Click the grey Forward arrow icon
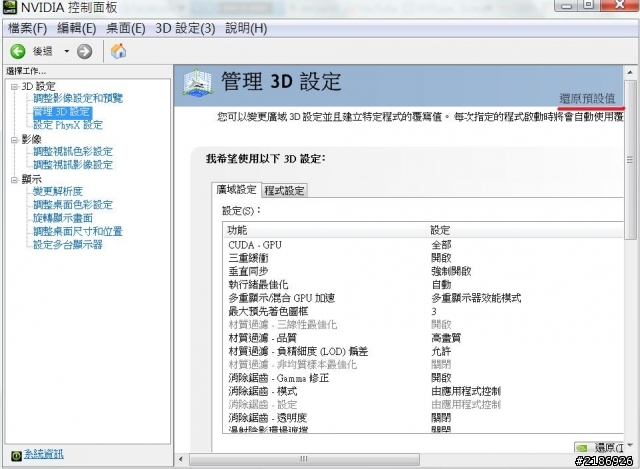This screenshot has height=469, width=640. click(84, 51)
